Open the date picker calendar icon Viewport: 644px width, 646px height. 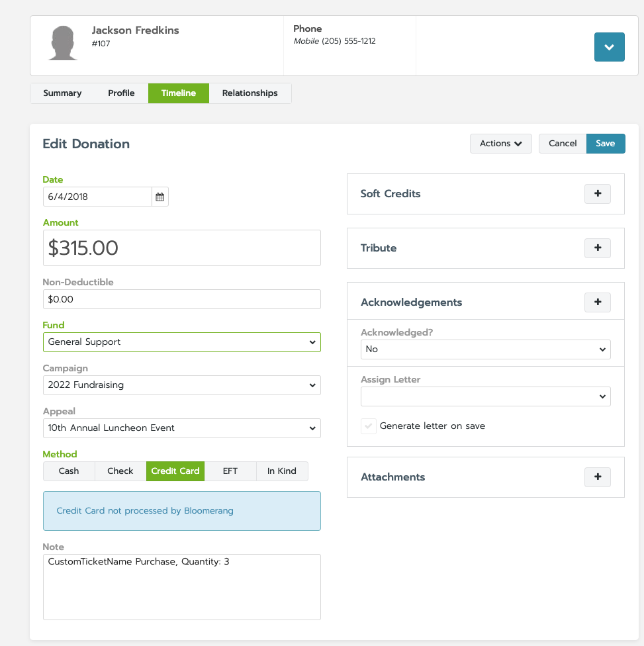160,197
